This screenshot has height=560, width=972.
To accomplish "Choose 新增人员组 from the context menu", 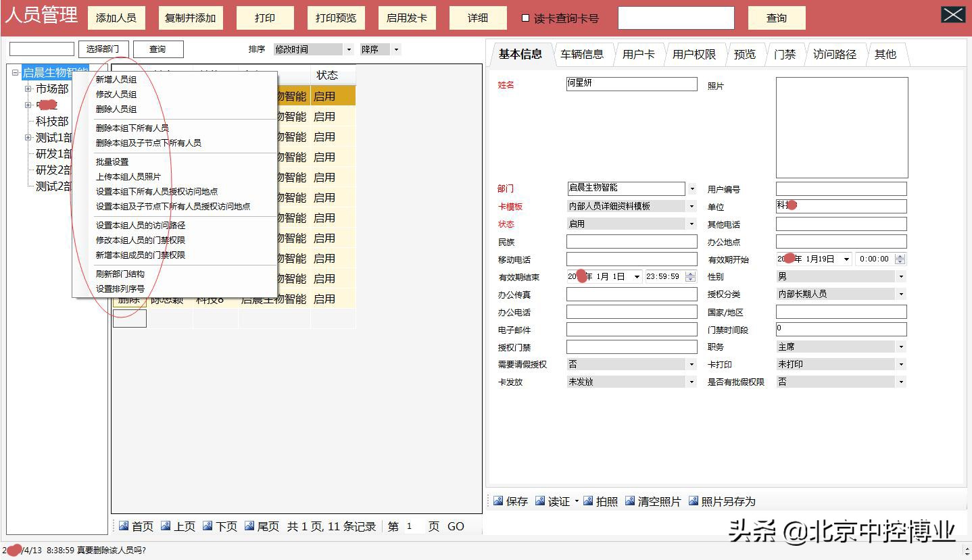I will point(116,80).
